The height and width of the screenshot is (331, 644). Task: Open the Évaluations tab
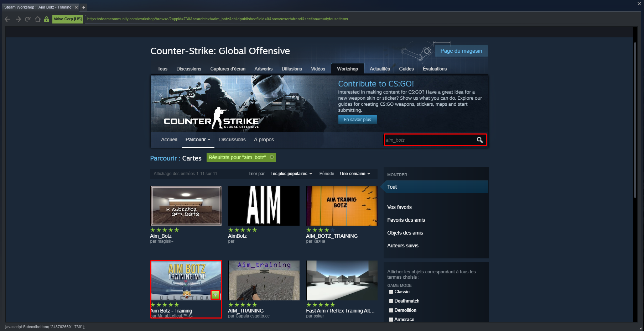pos(435,69)
